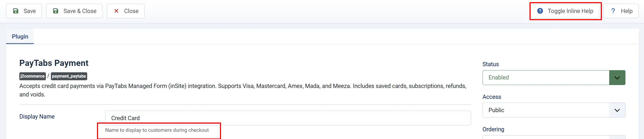The height and width of the screenshot is (139, 644).
Task: Click the blue question circle icon
Action: pyautogui.click(x=540, y=11)
